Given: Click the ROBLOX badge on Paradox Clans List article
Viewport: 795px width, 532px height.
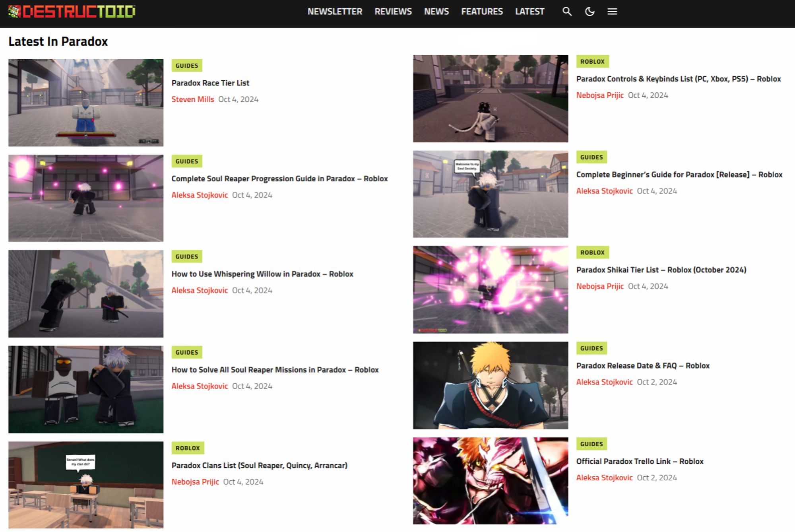Looking at the screenshot, I should tap(188, 448).
